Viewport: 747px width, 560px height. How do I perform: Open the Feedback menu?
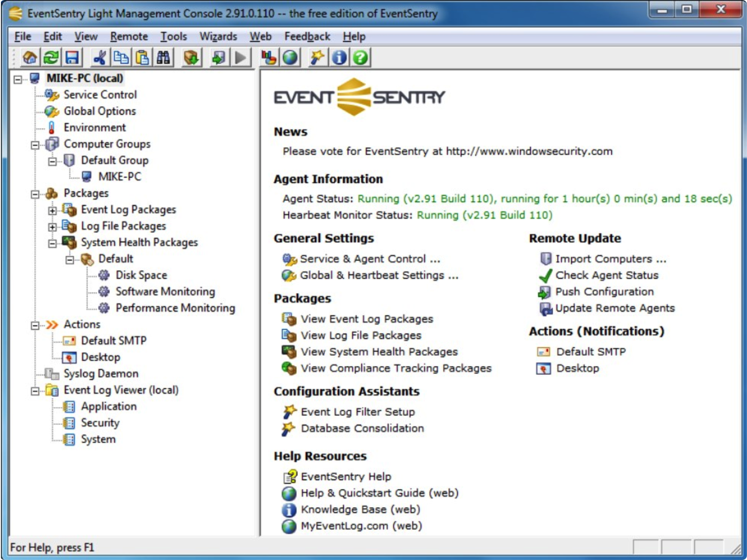coord(307,36)
